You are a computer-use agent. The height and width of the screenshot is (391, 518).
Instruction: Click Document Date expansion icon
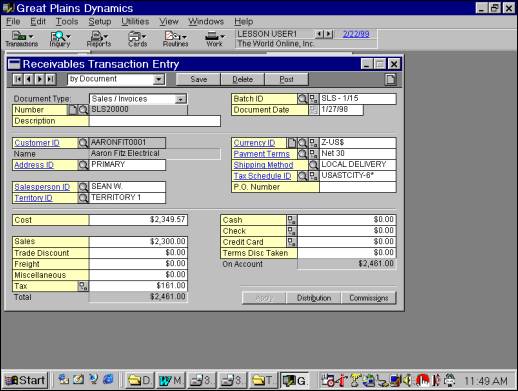[313, 110]
